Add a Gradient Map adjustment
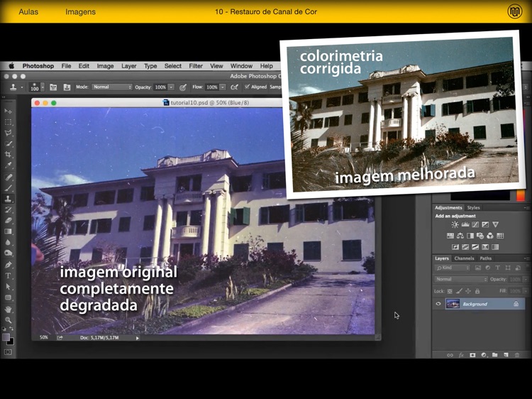Image resolution: width=532 pixels, height=399 pixels. point(495,247)
